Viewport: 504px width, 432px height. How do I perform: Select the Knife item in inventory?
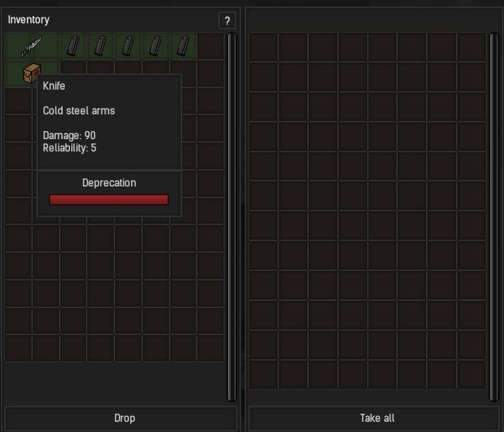[x=32, y=46]
